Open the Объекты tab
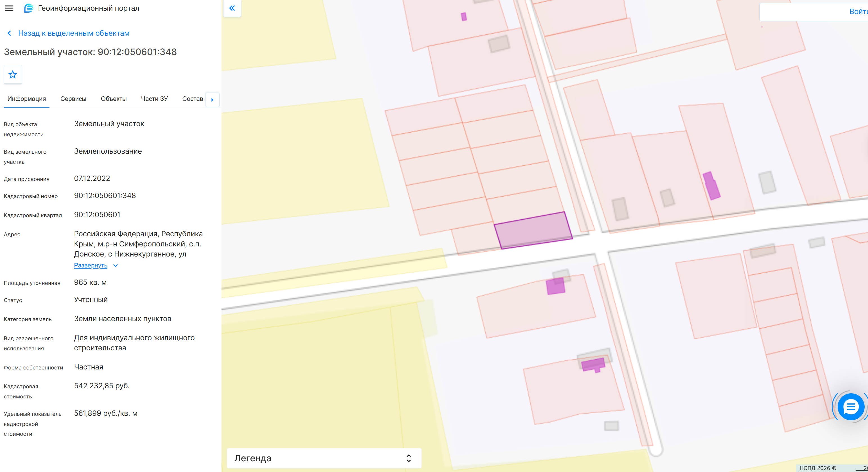The height and width of the screenshot is (472, 868). [114, 99]
